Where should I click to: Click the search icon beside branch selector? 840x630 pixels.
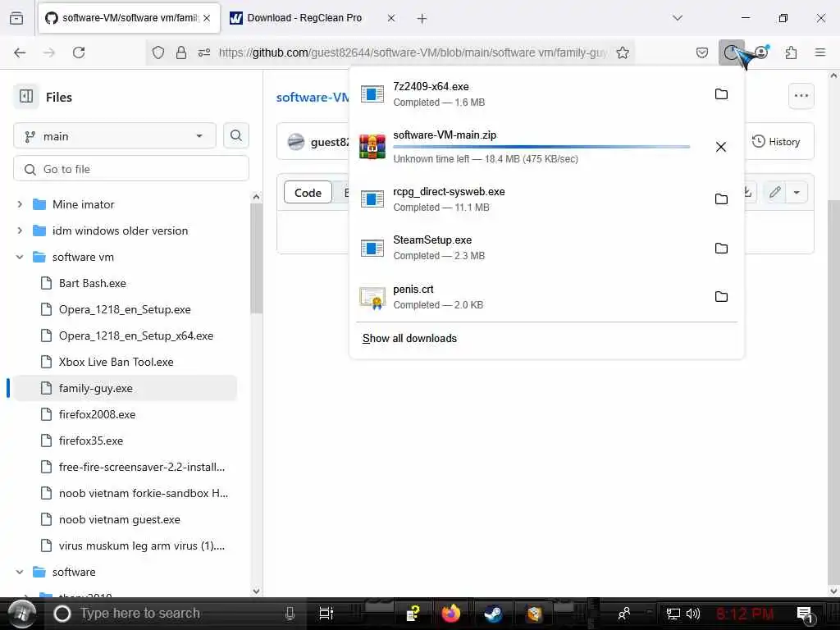coord(235,135)
